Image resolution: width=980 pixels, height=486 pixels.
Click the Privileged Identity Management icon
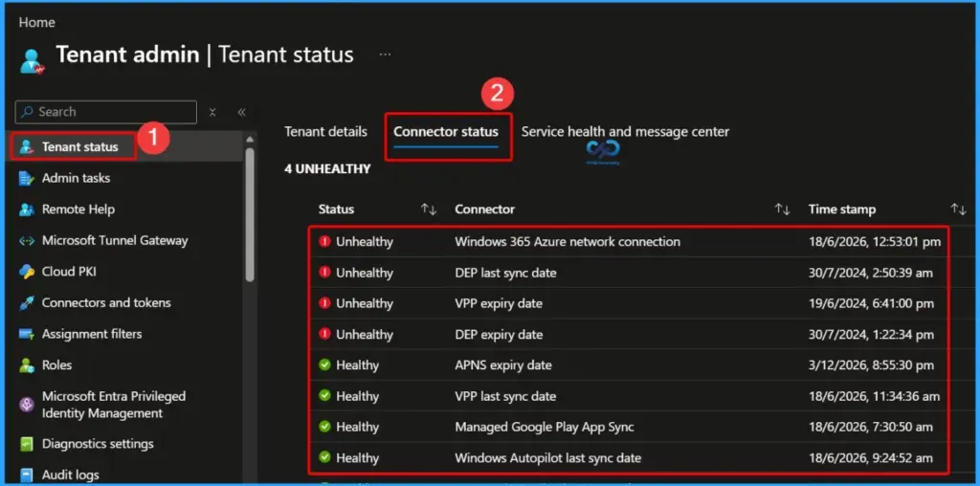pyautogui.click(x=26, y=405)
